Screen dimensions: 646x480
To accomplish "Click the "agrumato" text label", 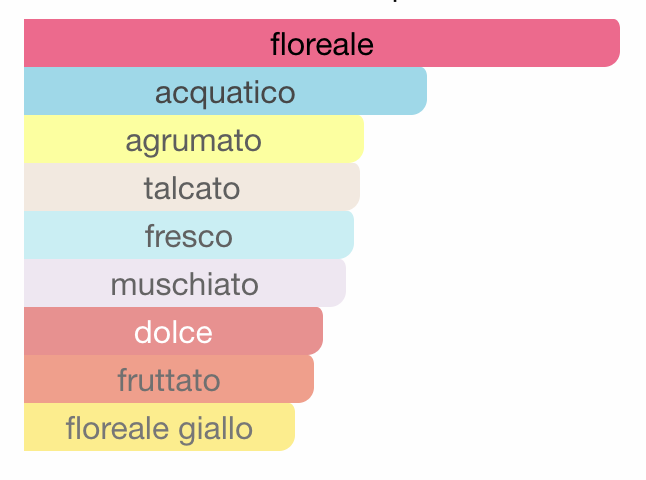I will 194,142.
